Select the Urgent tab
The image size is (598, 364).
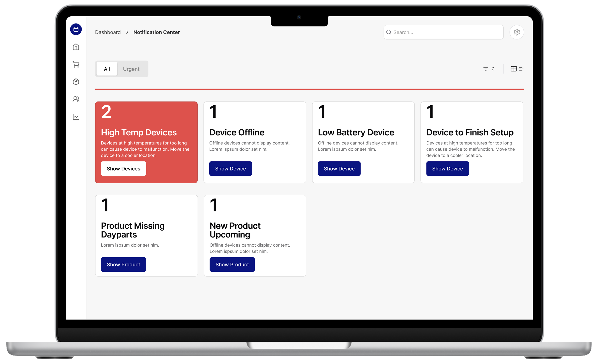coord(131,69)
